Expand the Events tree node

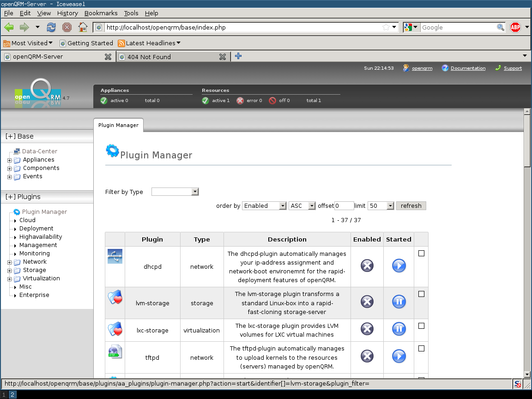pos(10,177)
